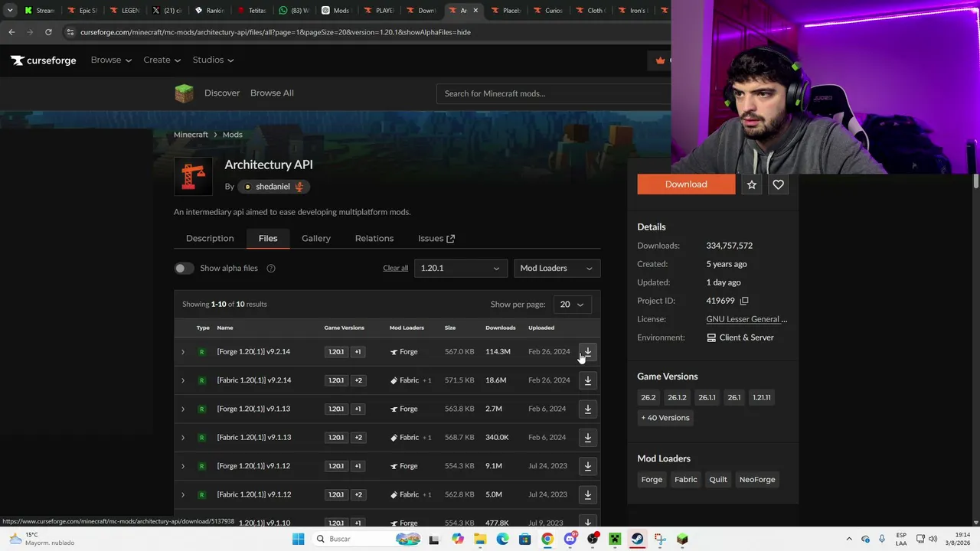Expand the [Forge 1.20(.1)] v9.1.12 row
Viewport: 980px width, 551px height.
pos(183,466)
